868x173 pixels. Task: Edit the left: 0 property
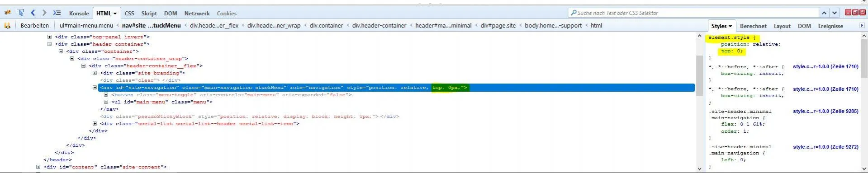(733, 160)
